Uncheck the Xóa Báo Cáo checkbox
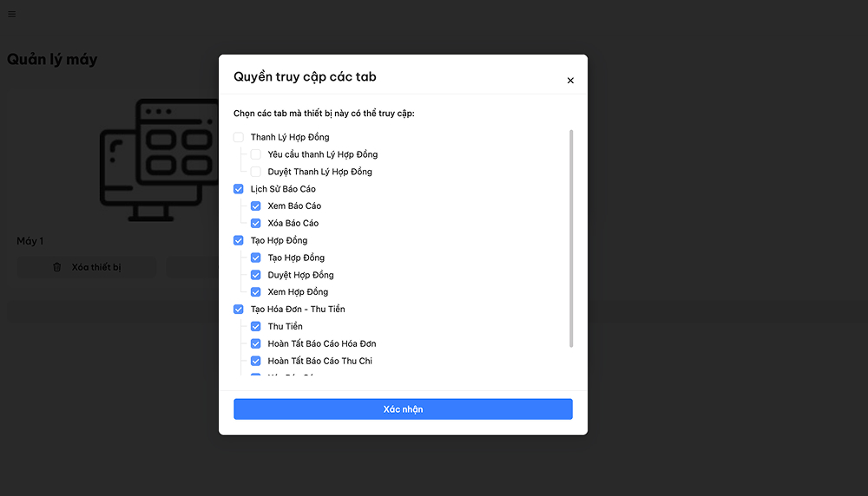Screen dimensions: 868x496 click(x=256, y=224)
